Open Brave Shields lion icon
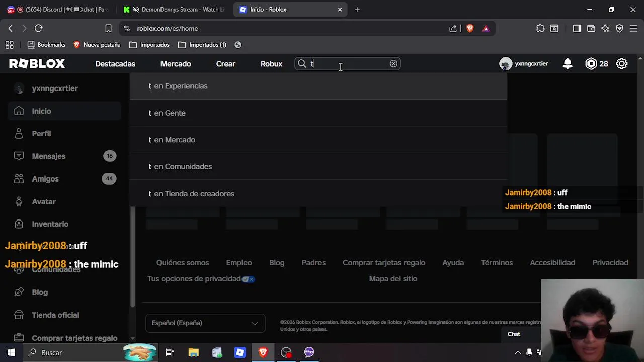Viewport: 644px width, 362px height. point(470,28)
